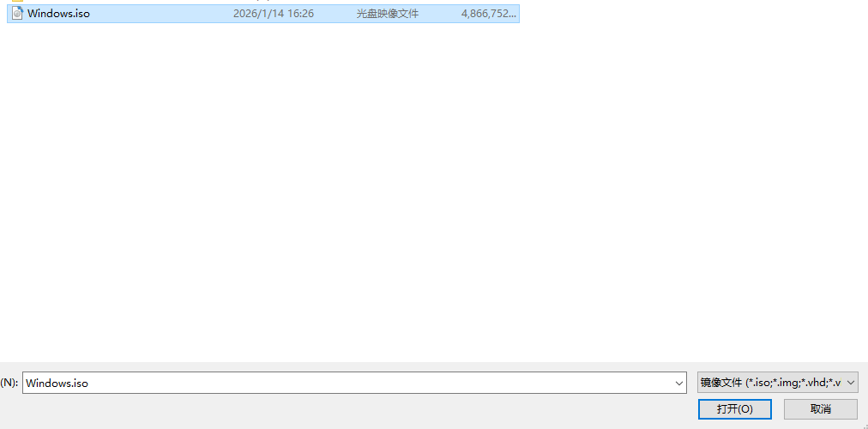Click the partially visible folder icon above Windows.iso

tap(17, 2)
